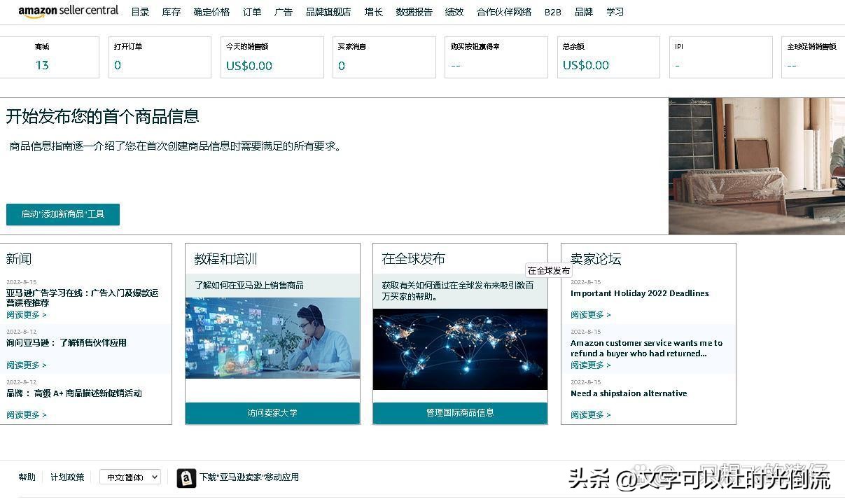
Task: Click the Amazon Seller Central logo
Action: (68, 12)
